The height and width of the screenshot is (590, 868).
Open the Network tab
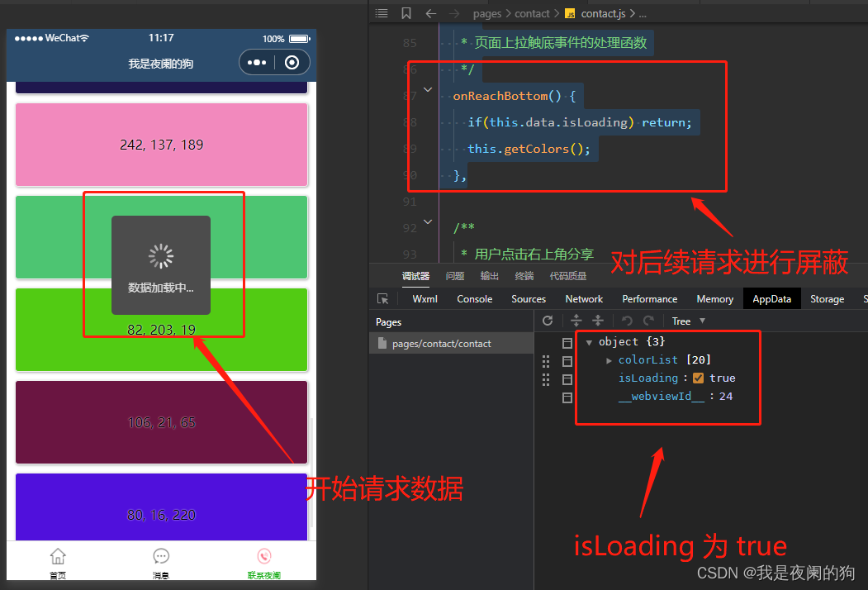coord(583,298)
